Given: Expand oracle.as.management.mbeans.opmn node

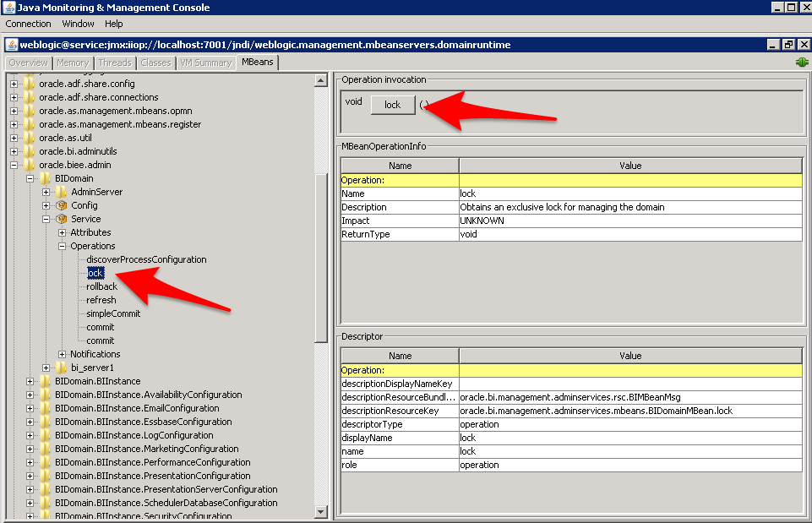Looking at the screenshot, I should 14,111.
